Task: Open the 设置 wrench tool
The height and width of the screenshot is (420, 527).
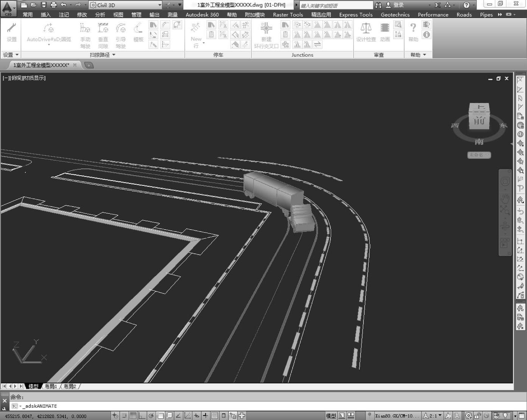Action: (11, 32)
